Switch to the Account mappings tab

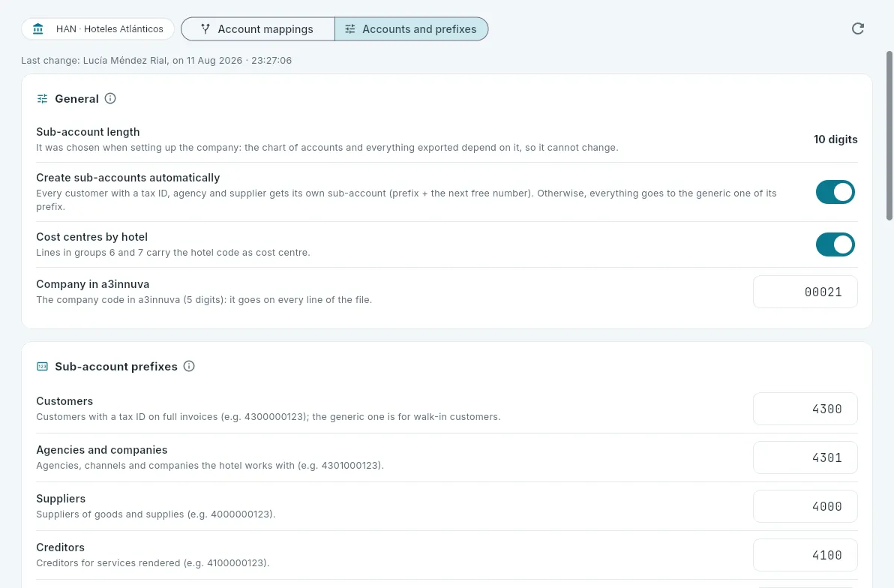coord(258,29)
